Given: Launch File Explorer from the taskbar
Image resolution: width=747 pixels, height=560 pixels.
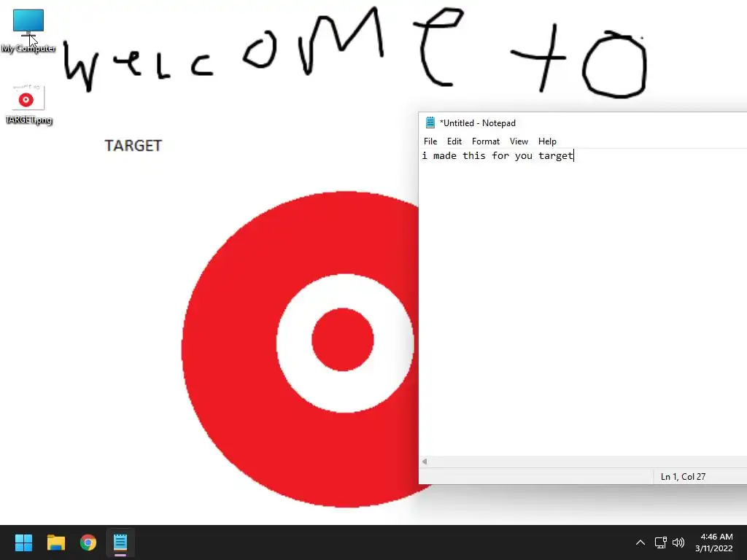Looking at the screenshot, I should (55, 542).
